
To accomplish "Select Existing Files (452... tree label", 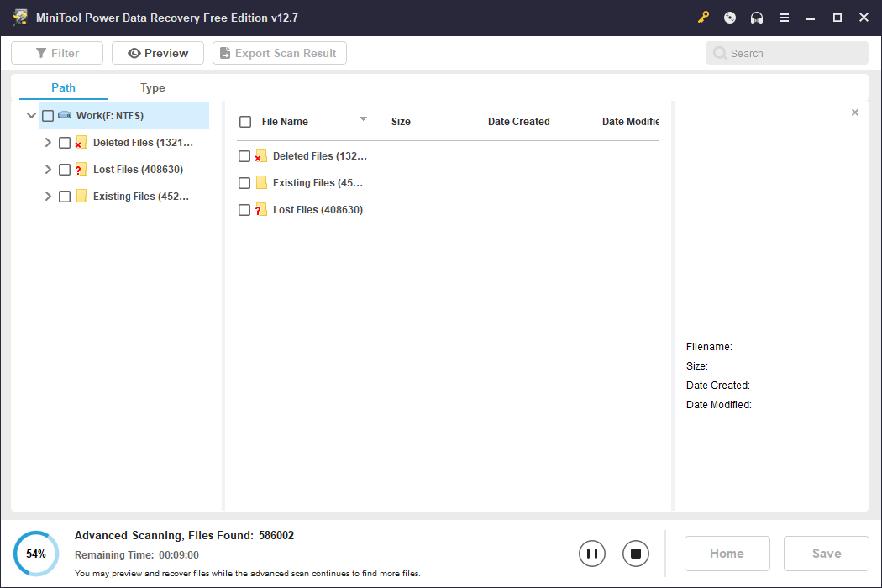I will point(141,196).
